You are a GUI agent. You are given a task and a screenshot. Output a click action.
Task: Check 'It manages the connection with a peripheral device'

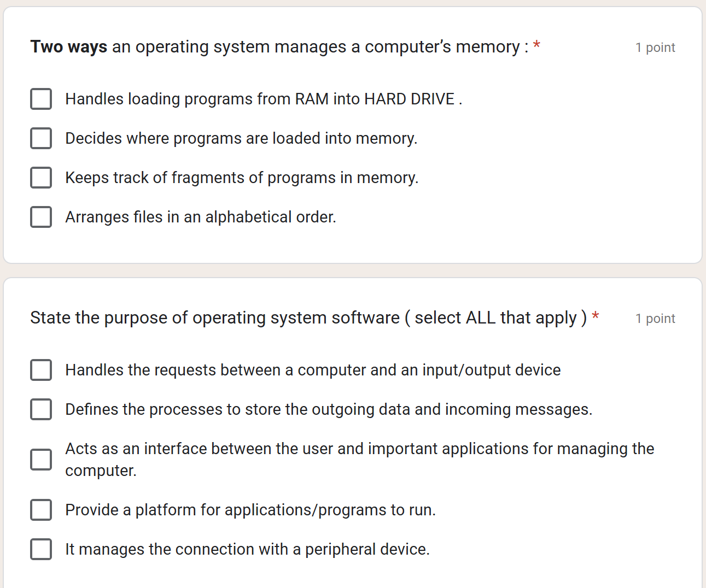(41, 549)
